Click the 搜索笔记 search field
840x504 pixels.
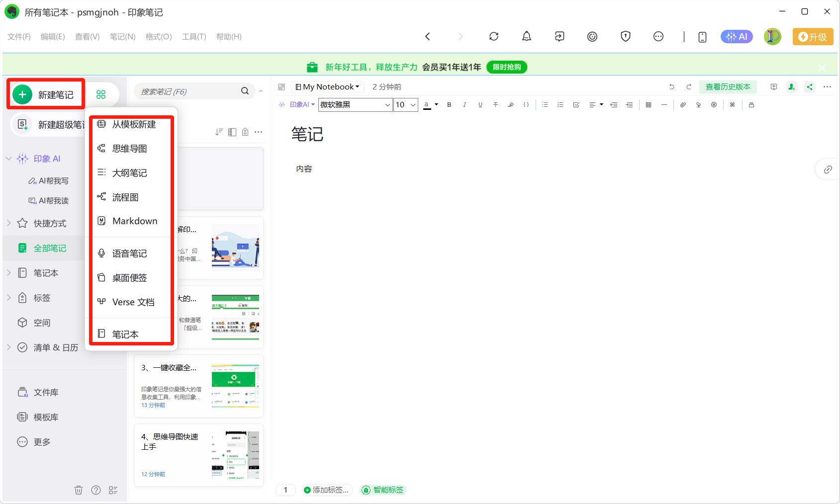click(x=194, y=91)
